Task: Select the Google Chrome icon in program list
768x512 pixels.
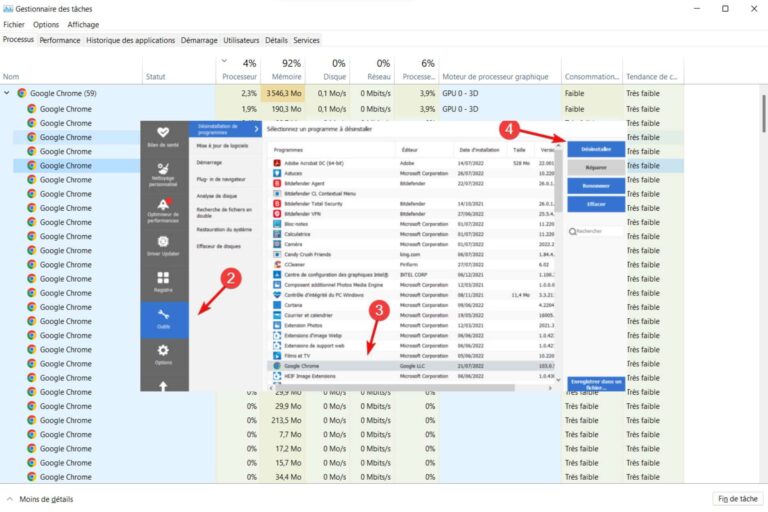Action: click(276, 366)
